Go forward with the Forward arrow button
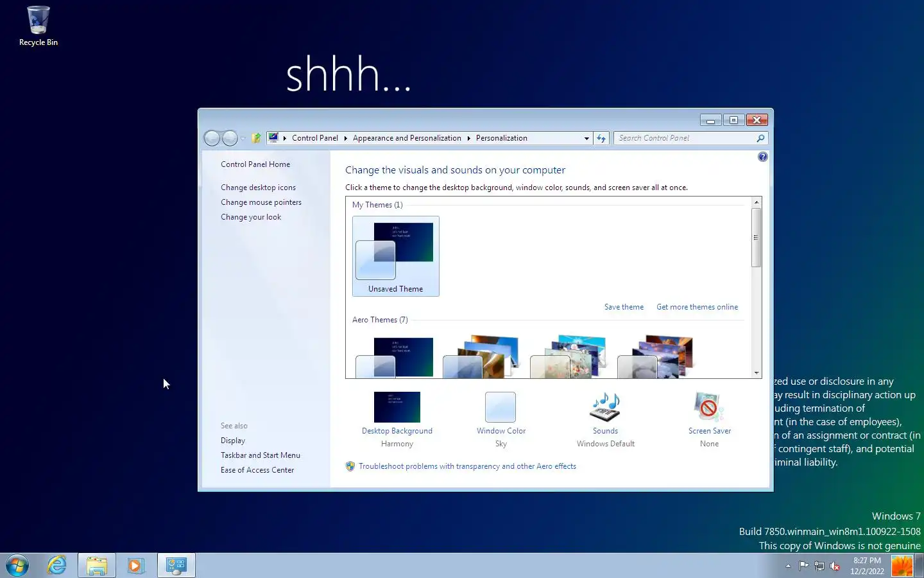The height and width of the screenshot is (578, 924). (x=230, y=138)
